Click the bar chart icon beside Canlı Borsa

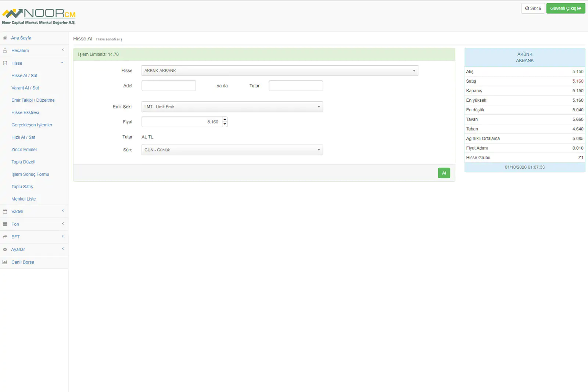[5, 262]
